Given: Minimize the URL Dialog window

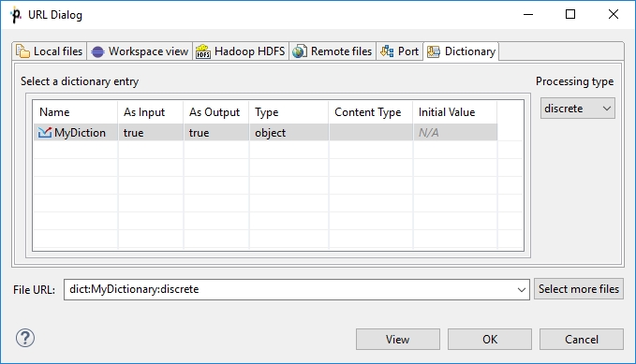Looking at the screenshot, I should pyautogui.click(x=528, y=14).
